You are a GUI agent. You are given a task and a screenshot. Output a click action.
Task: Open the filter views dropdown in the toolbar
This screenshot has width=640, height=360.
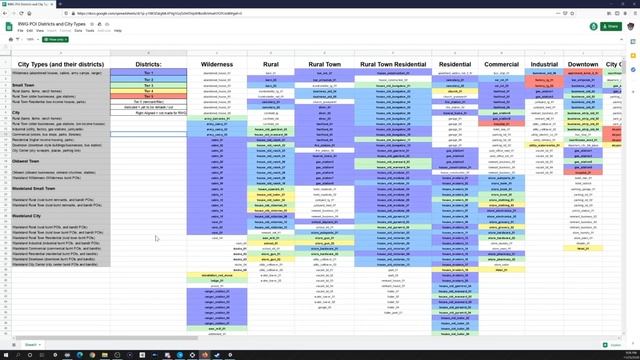point(18,40)
